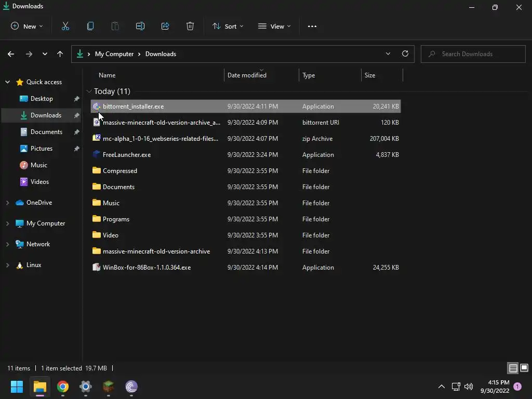
Task: Click File Explorer taskbar icon
Action: click(x=39, y=387)
